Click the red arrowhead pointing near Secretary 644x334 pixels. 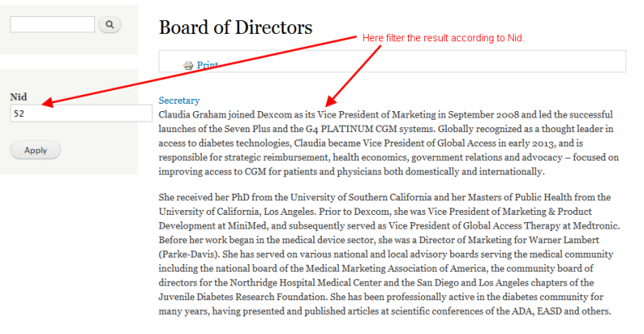pyautogui.click(x=331, y=101)
